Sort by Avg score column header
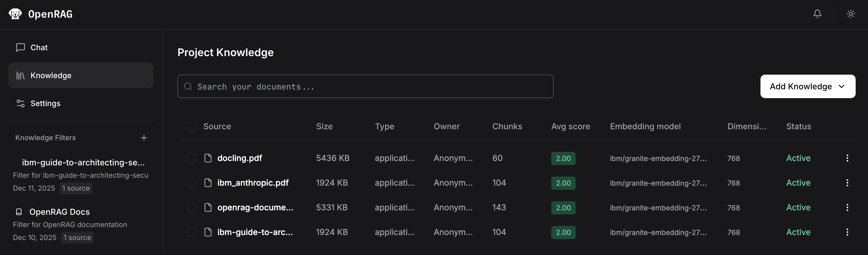 [x=570, y=126]
